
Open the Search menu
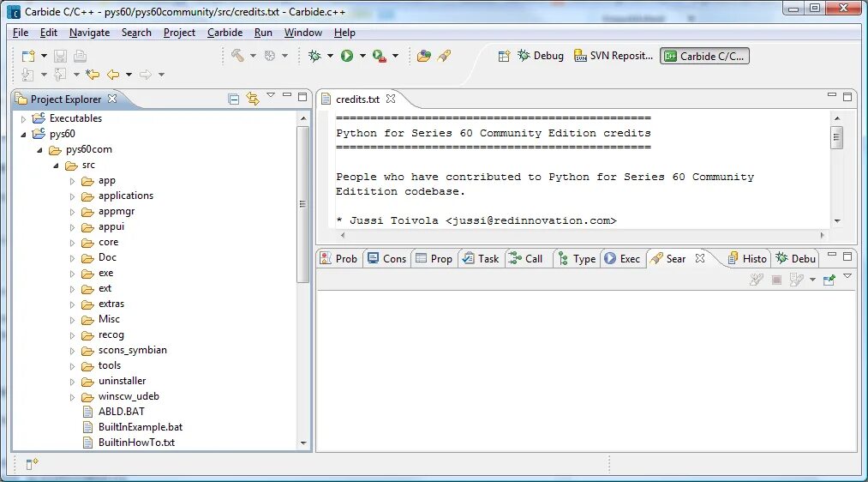(x=136, y=33)
